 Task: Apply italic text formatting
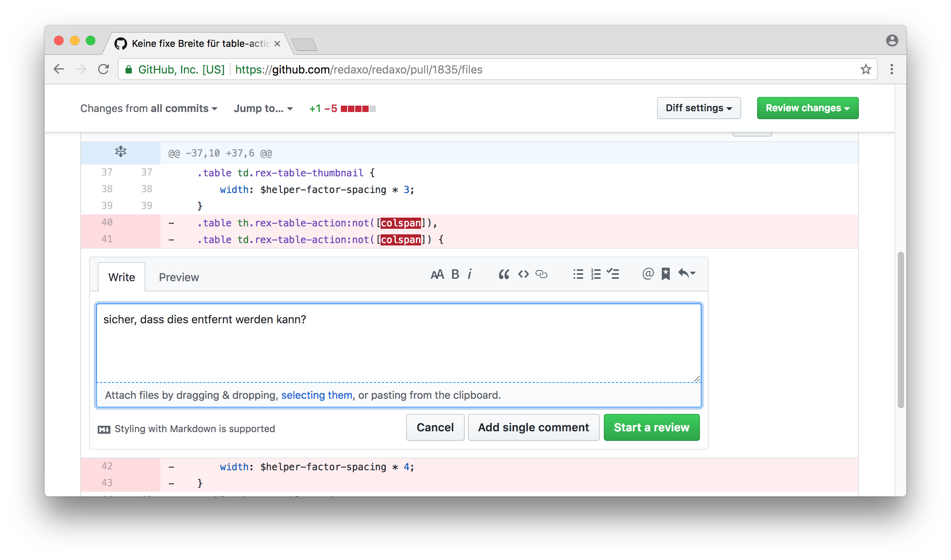point(470,274)
